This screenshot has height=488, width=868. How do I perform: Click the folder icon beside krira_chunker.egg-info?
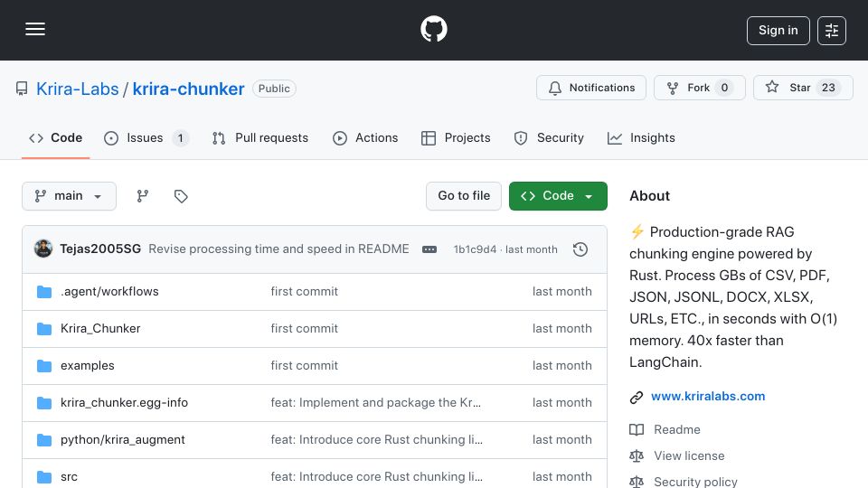click(x=44, y=403)
